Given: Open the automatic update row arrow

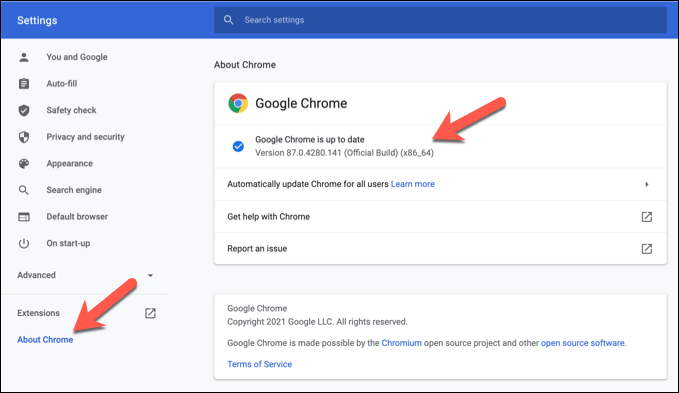Looking at the screenshot, I should (647, 184).
